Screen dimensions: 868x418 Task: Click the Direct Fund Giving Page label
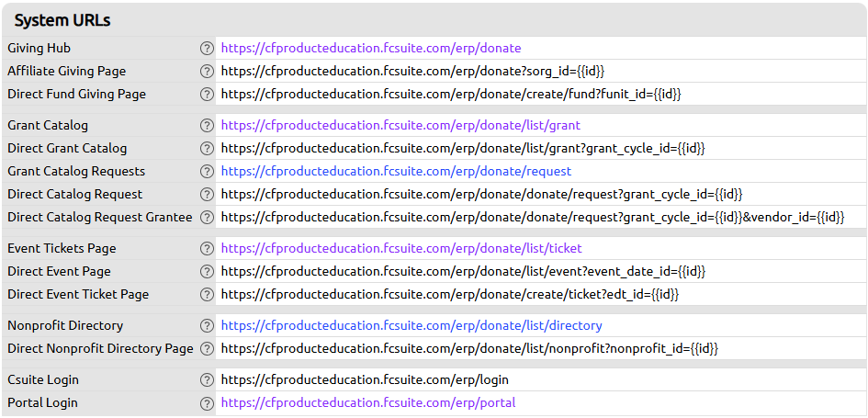click(x=76, y=94)
